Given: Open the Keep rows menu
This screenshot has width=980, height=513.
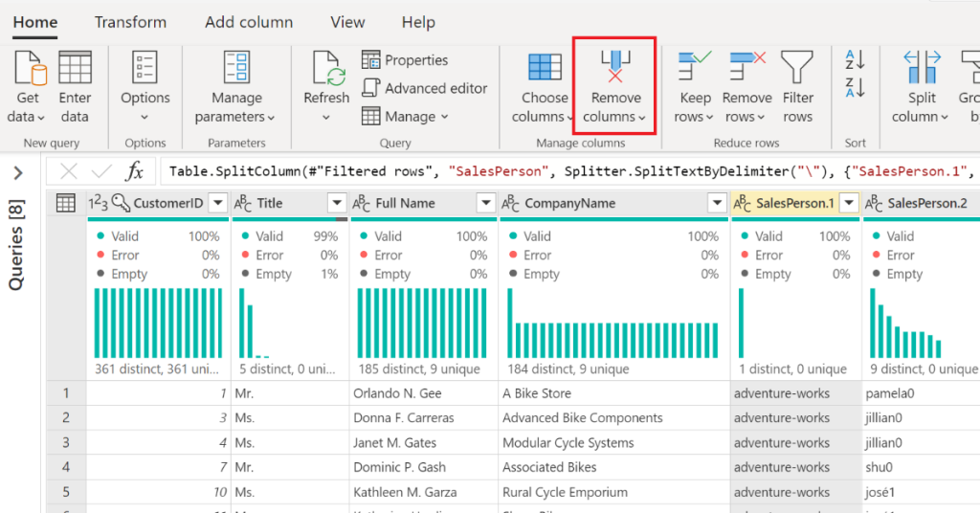Looking at the screenshot, I should tap(694, 87).
